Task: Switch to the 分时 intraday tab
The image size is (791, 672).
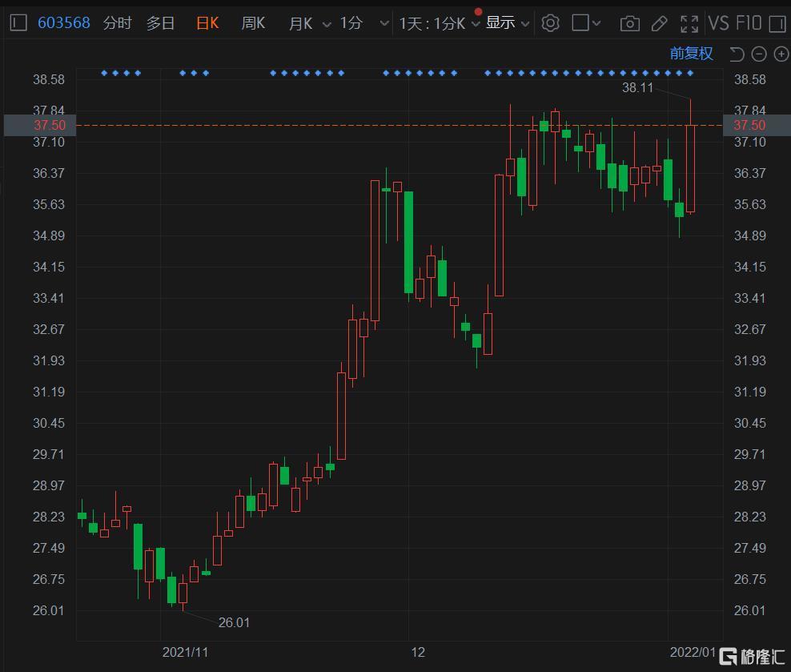Action: 117,22
